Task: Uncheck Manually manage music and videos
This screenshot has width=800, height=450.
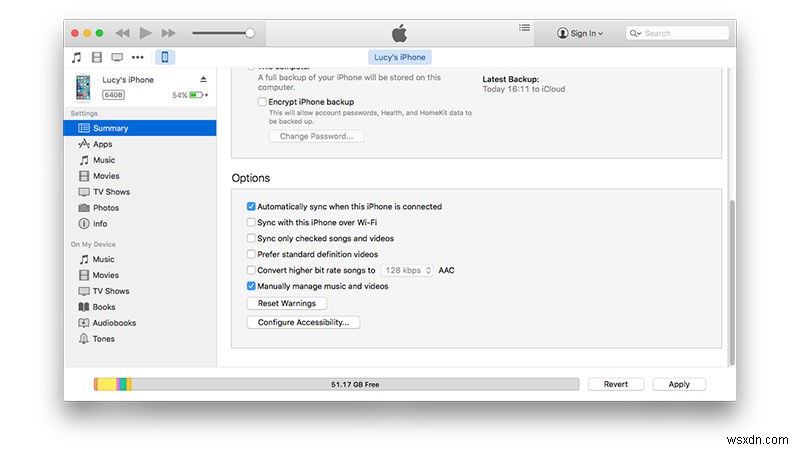Action: click(251, 286)
